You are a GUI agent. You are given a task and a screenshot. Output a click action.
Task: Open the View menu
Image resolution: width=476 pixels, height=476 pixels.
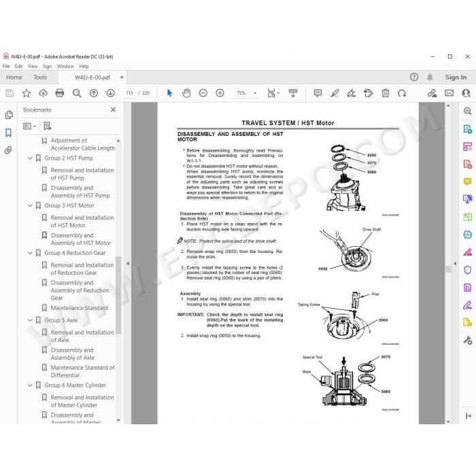33,66
